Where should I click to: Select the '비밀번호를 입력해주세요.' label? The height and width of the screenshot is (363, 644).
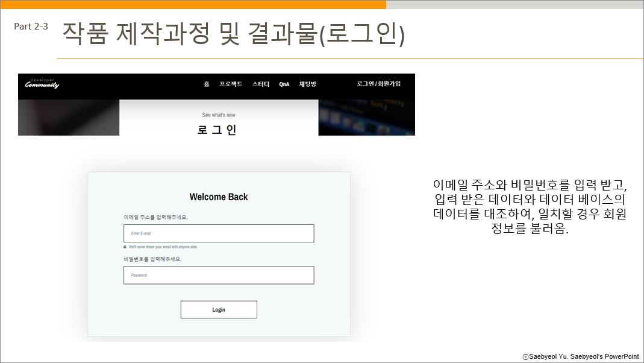[152, 259]
